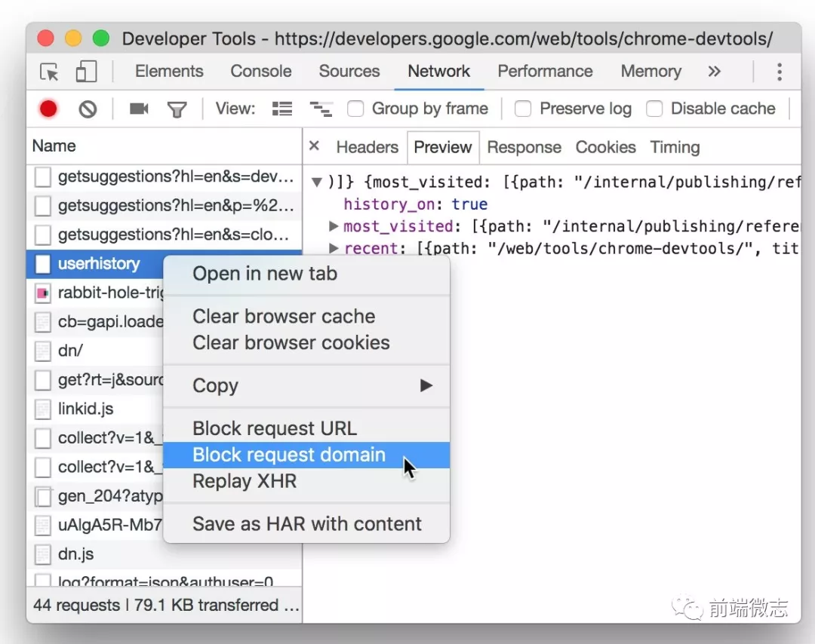815x644 pixels.
Task: Open the three-dot DevTools menu
Action: point(779,72)
